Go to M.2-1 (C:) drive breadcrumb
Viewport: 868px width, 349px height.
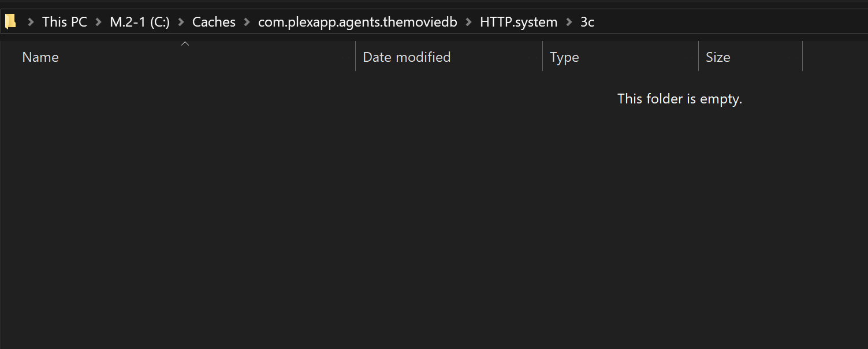tap(140, 23)
